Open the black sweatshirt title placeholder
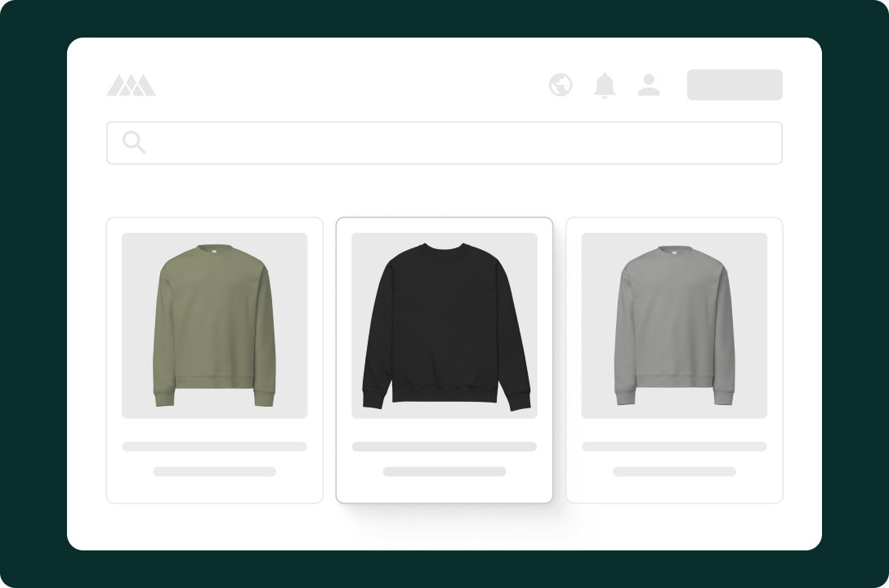This screenshot has width=889, height=588. click(444, 447)
